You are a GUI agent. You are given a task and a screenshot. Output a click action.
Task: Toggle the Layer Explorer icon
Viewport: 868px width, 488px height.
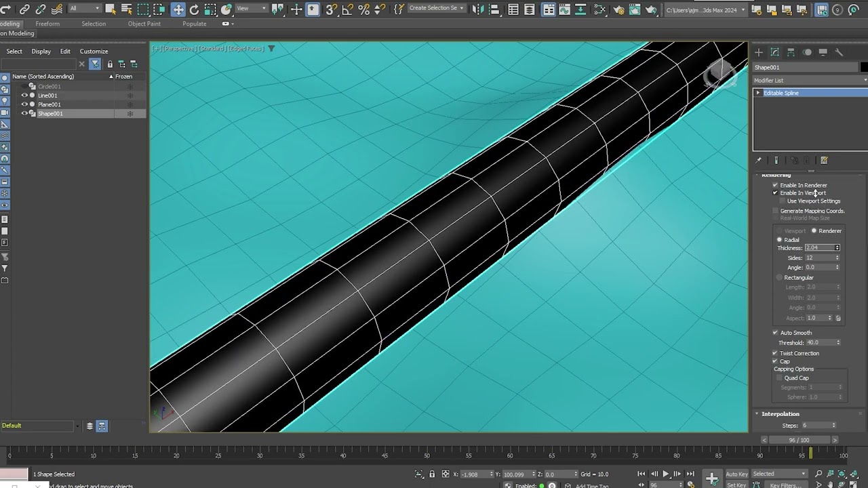530,9
